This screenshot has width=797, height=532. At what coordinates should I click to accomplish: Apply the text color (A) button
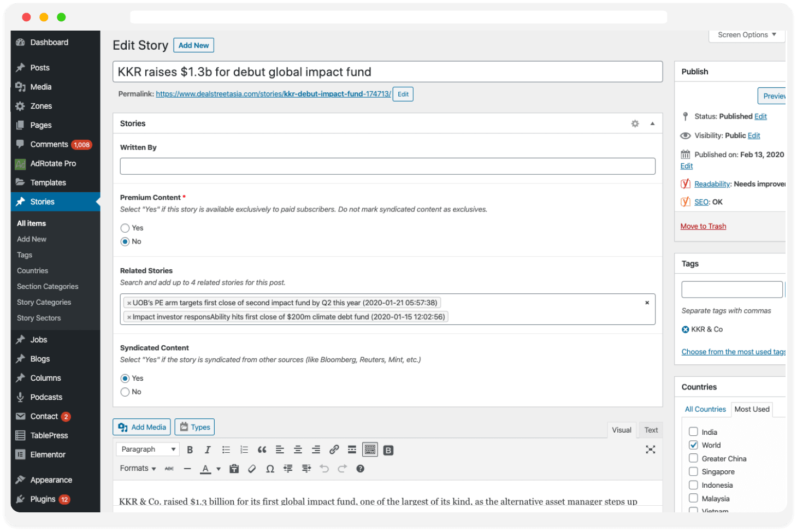205,469
